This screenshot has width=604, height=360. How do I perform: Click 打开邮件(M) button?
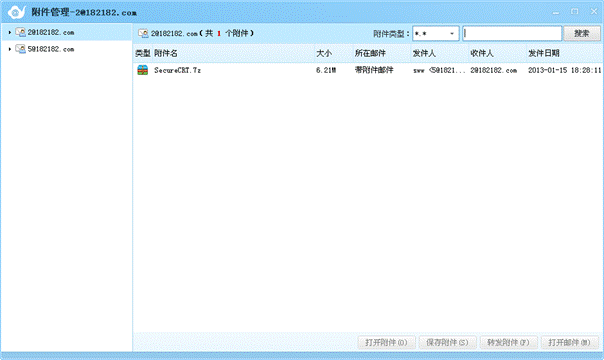click(x=570, y=342)
